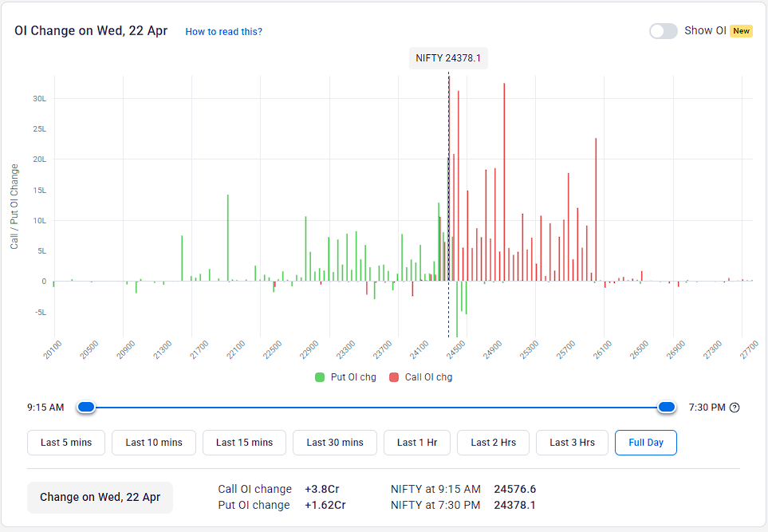Select the Last 2 Hrs filter

(x=493, y=442)
